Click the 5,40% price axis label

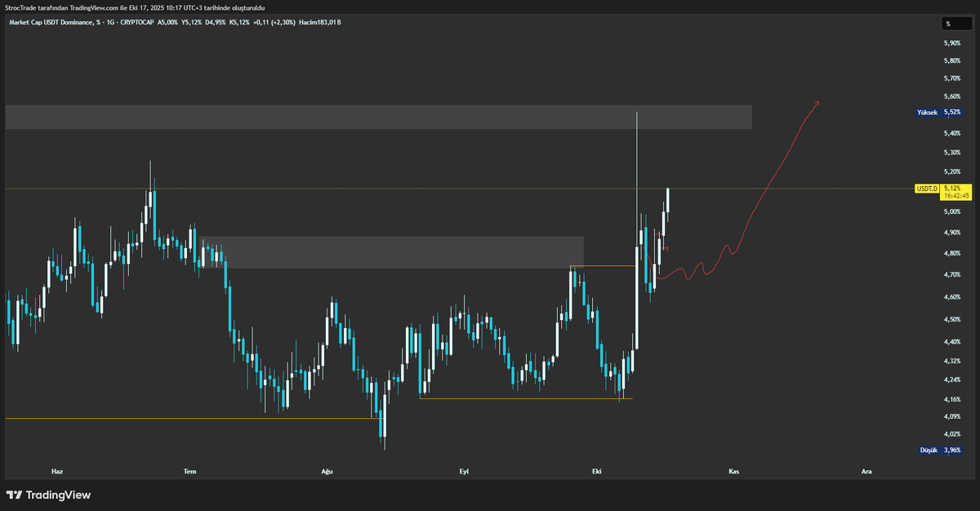[x=952, y=133]
